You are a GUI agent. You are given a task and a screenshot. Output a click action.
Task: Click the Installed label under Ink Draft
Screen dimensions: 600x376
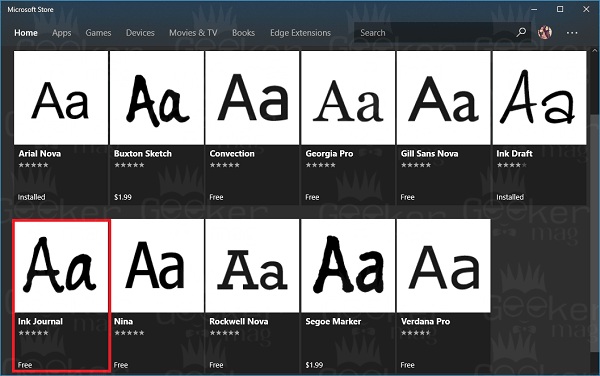pyautogui.click(x=510, y=197)
